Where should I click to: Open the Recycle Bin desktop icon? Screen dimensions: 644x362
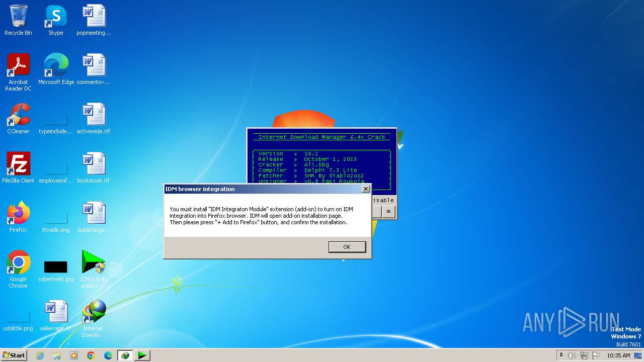(x=18, y=20)
